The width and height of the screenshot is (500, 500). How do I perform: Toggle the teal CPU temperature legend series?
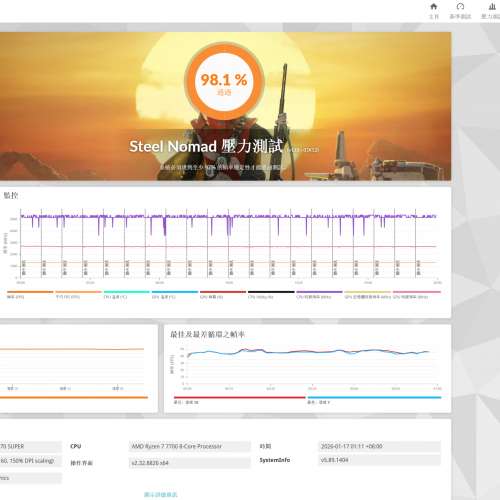pyautogui.click(x=127, y=294)
